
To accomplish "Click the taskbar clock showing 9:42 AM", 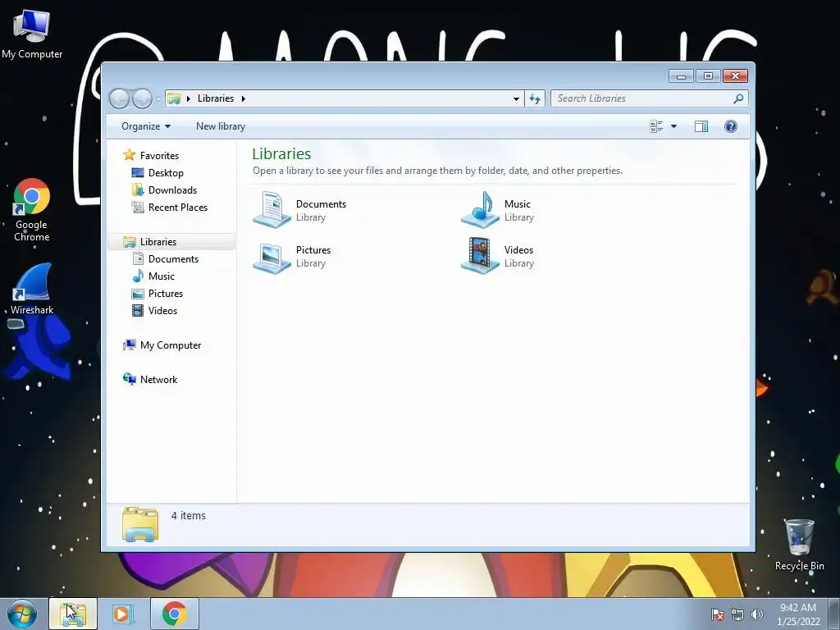I will (x=798, y=614).
